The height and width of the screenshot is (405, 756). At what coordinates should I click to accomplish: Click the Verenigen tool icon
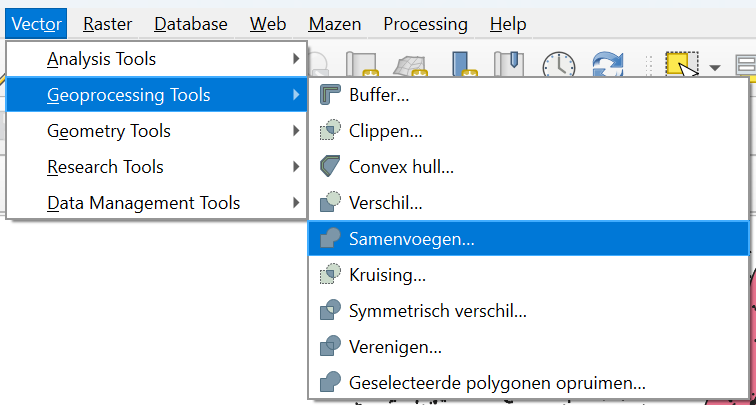330,347
